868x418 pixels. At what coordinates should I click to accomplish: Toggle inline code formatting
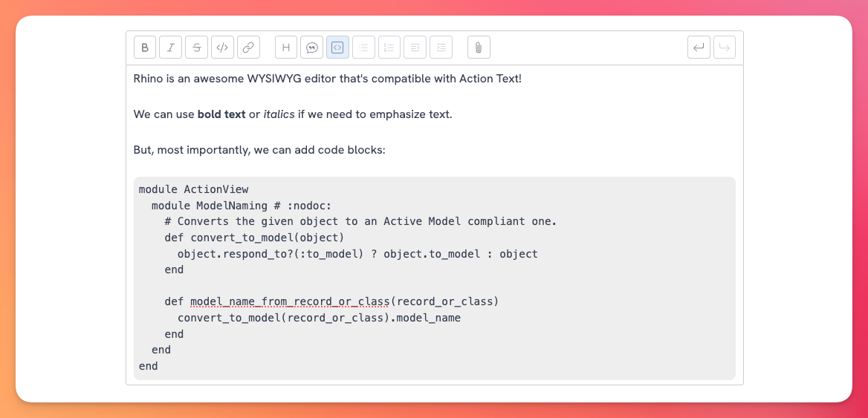[x=222, y=48]
